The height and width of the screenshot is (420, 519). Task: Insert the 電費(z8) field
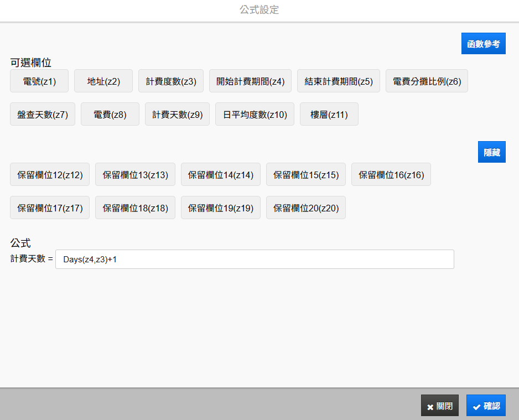tap(110, 115)
